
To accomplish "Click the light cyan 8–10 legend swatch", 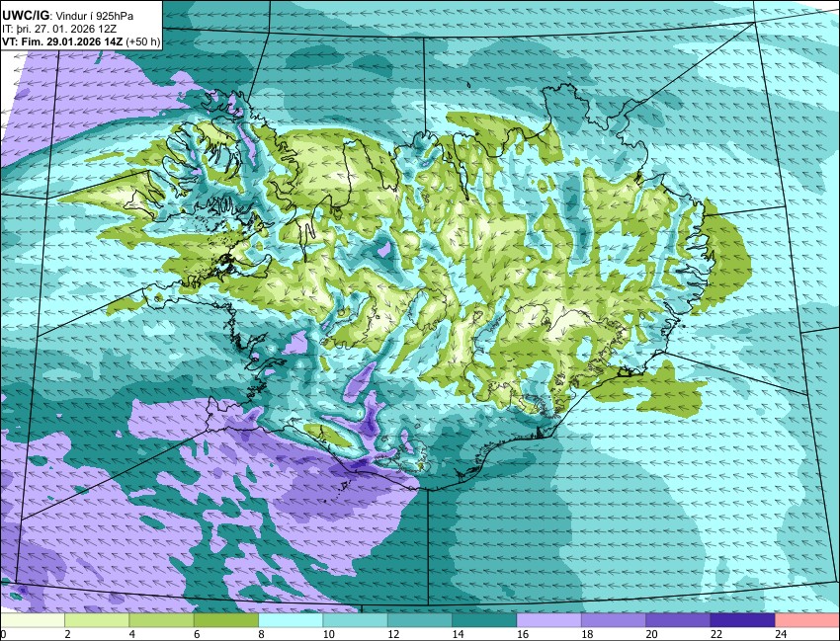I will tap(291, 620).
